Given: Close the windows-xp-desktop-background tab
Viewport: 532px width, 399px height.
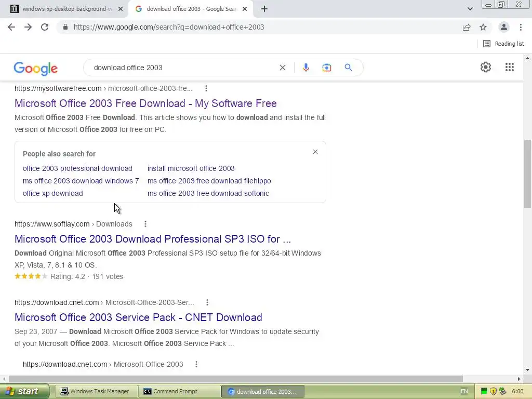Looking at the screenshot, I should click(x=121, y=9).
